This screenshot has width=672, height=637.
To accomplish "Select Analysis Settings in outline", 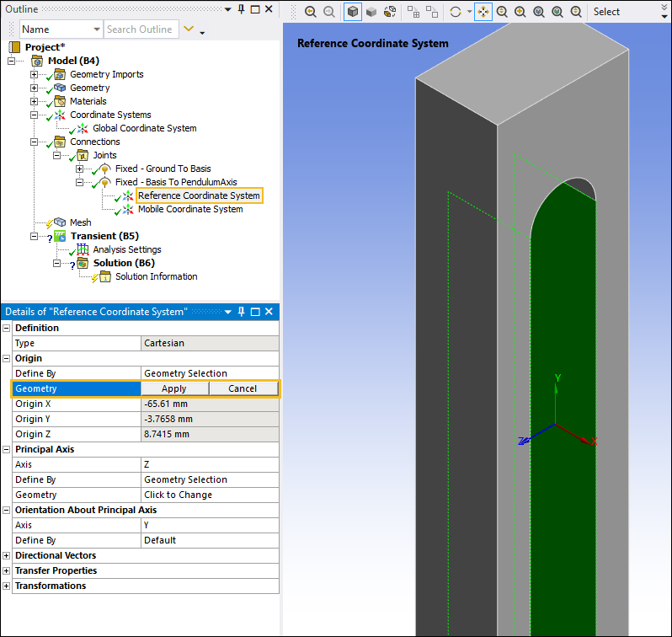I will click(x=126, y=249).
